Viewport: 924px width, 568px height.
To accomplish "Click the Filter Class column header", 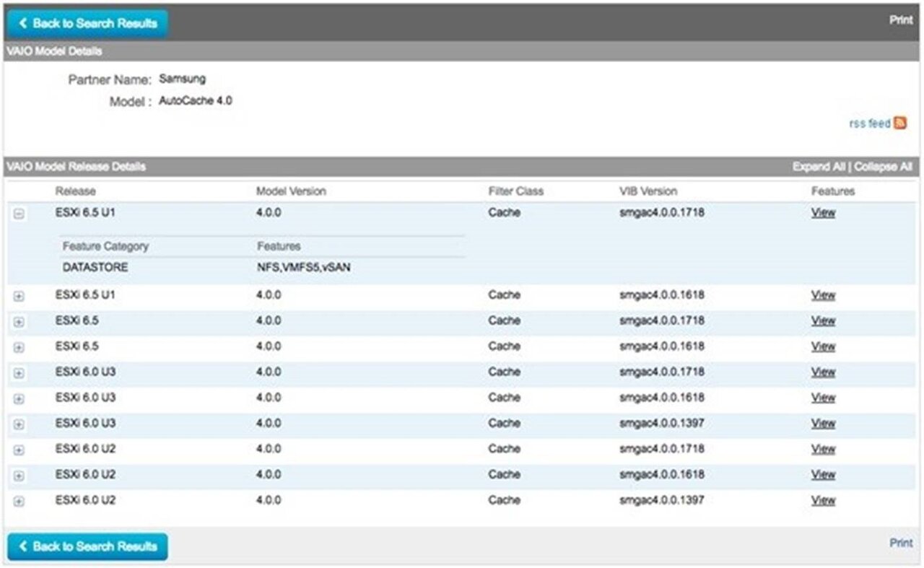I will [x=515, y=191].
